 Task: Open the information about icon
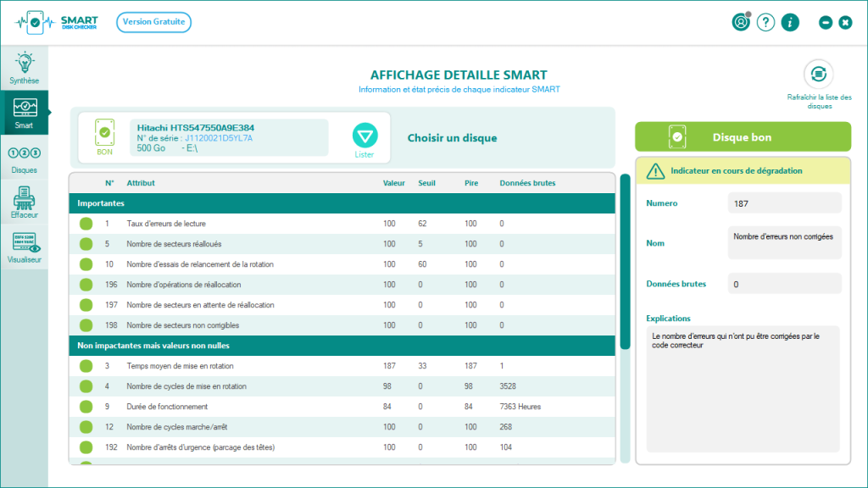790,23
